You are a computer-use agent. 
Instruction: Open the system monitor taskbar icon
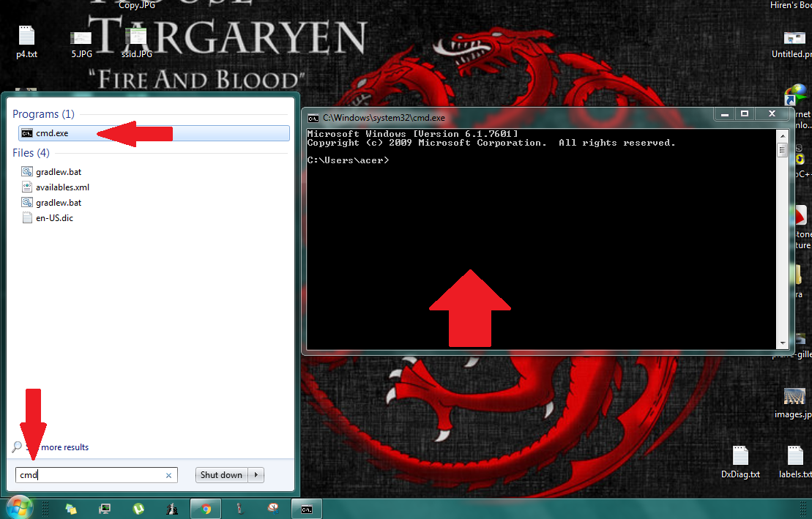pos(105,509)
